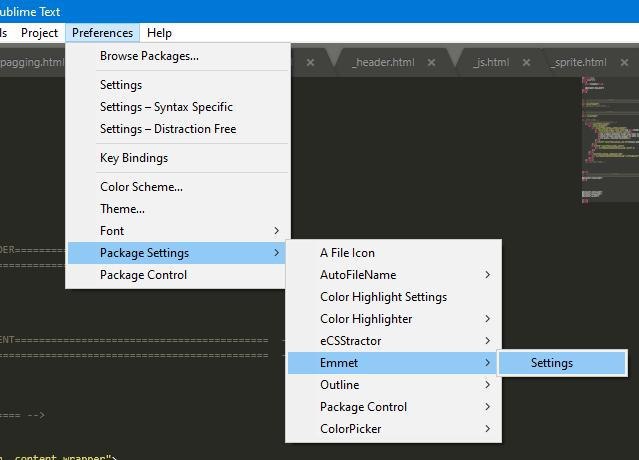Expand the Emmet submenu

[394, 363]
